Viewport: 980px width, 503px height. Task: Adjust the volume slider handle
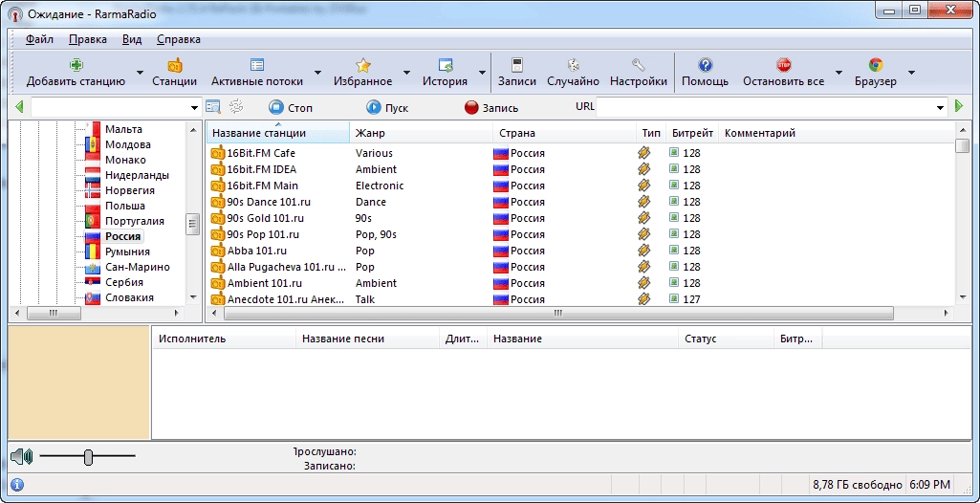point(88,457)
